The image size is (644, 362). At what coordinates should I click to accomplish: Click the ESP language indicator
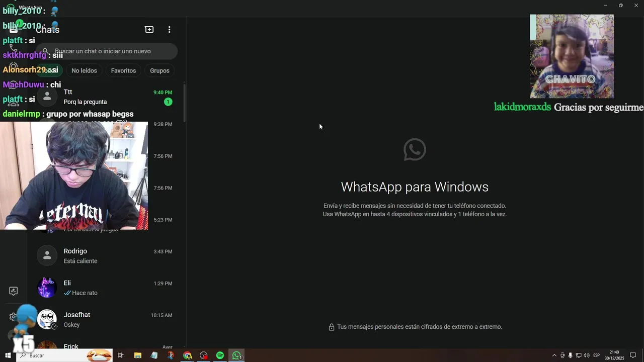point(596,355)
